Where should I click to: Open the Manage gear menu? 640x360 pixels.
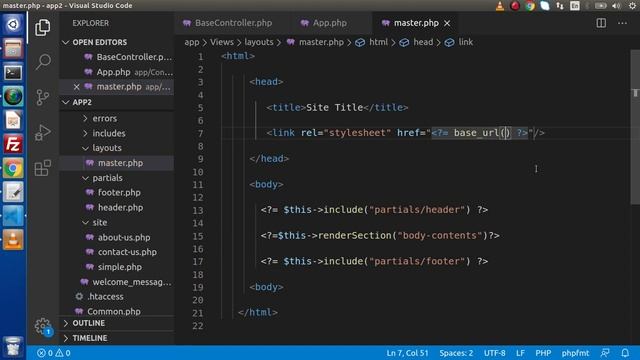click(x=43, y=327)
